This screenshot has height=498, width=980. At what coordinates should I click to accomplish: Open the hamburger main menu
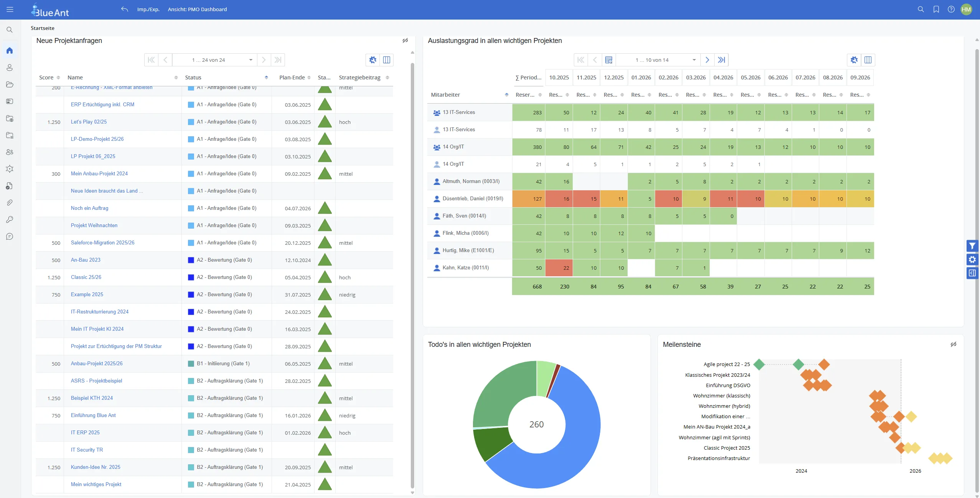pyautogui.click(x=10, y=9)
